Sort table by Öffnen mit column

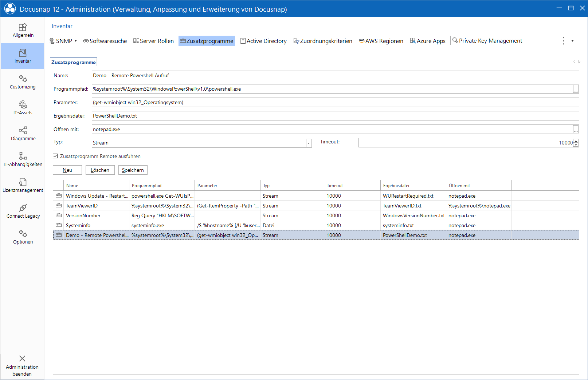point(479,186)
